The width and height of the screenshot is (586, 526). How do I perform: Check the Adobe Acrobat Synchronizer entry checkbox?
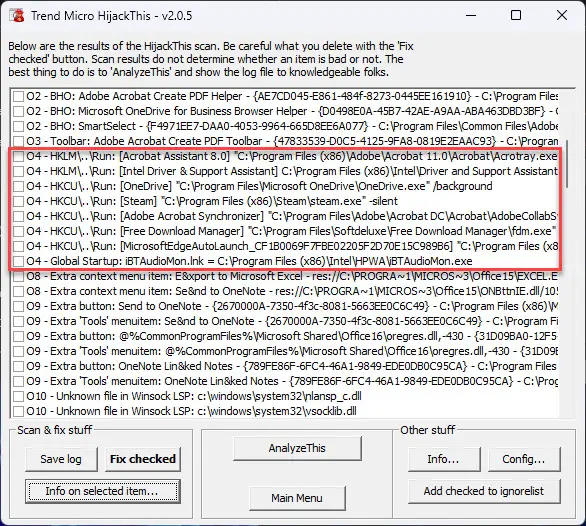pos(18,216)
